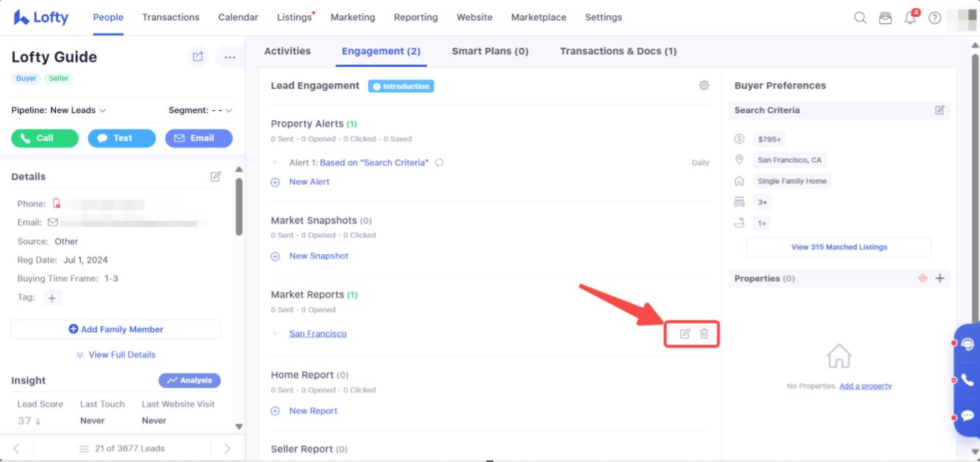Open the Based on "Search Criteria" alert link
This screenshot has width=980, height=462.
pos(374,162)
